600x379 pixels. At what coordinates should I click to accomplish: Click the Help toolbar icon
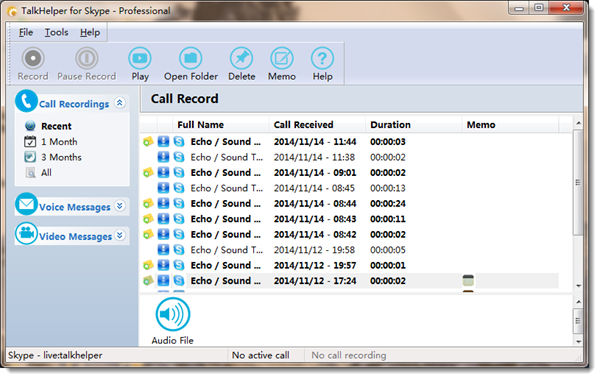pos(322,58)
